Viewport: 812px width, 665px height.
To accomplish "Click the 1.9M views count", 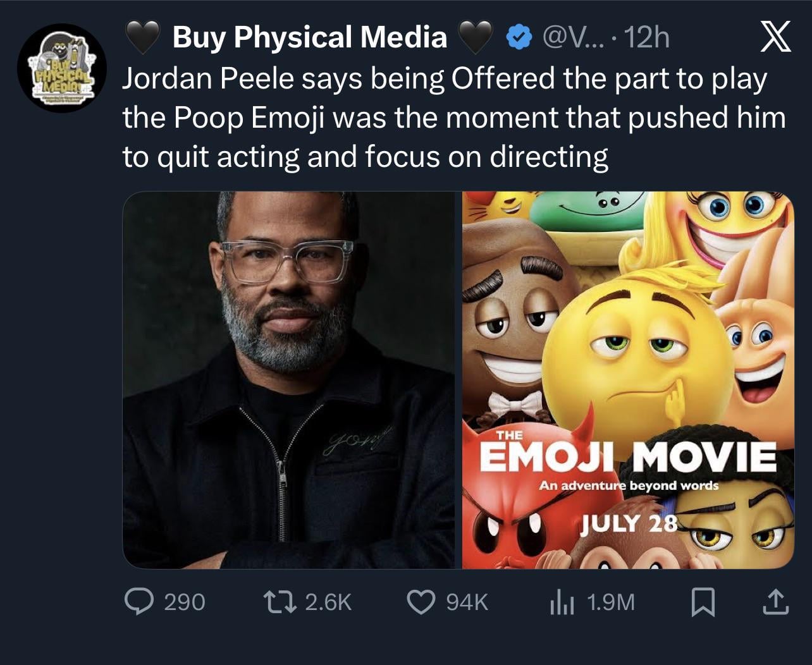I will [x=610, y=601].
